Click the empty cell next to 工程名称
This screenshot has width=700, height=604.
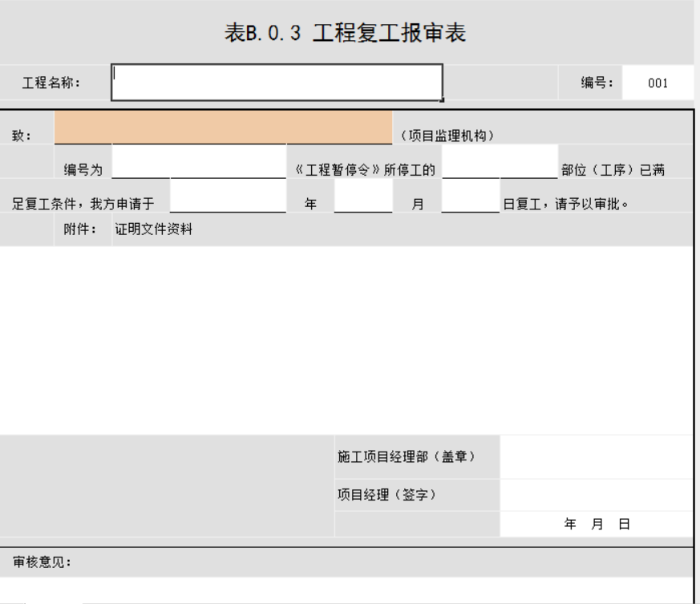click(277, 82)
